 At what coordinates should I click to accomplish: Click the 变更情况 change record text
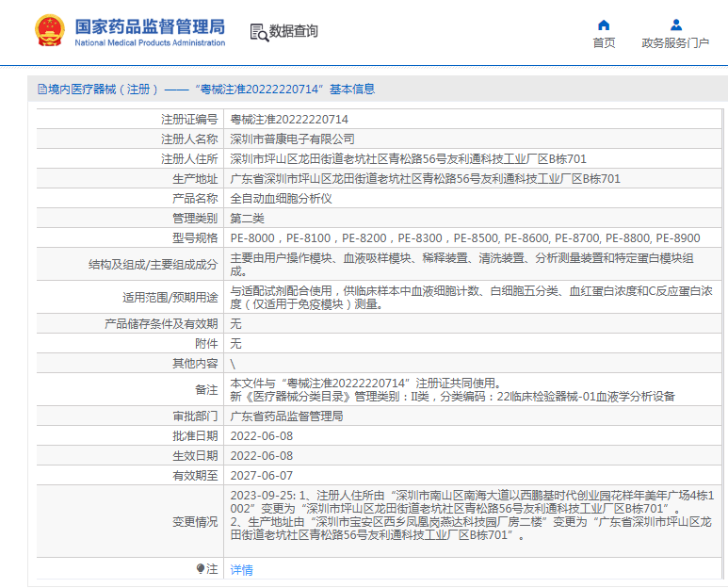tap(472, 515)
